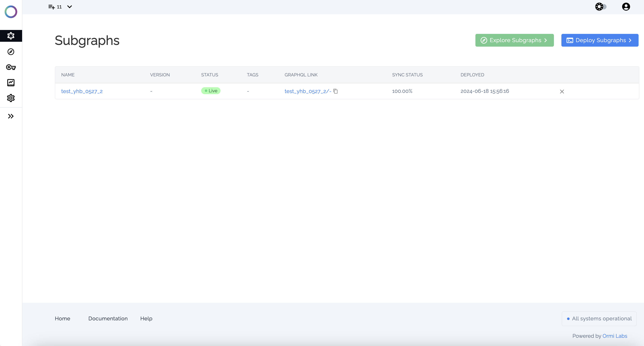Click the Explore Subgraphs button
This screenshot has width=644, height=346.
[514, 40]
